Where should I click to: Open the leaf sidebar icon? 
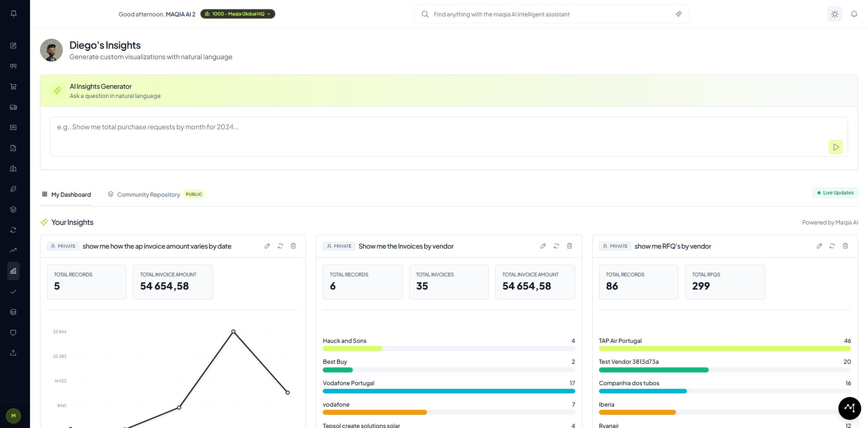point(13,189)
